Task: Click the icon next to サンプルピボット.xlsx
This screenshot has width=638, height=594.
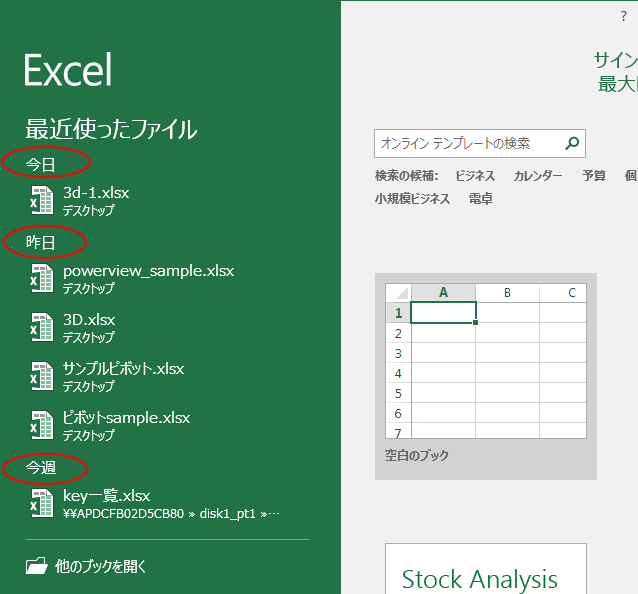Action: tap(42, 376)
